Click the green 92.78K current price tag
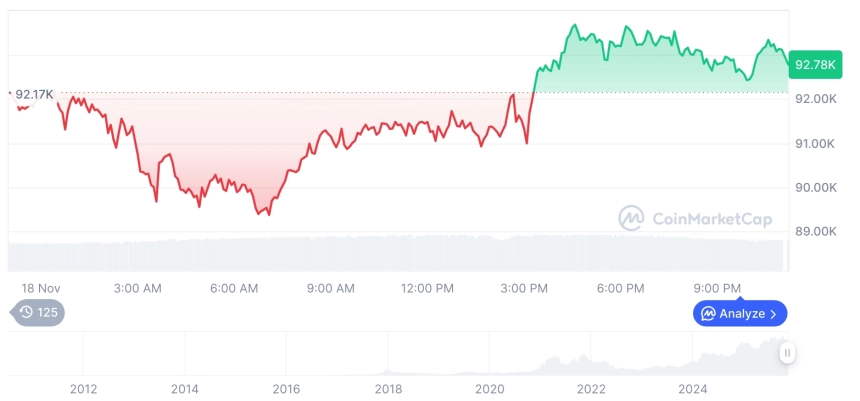Image resolution: width=860 pixels, height=401 pixels. coord(813,65)
